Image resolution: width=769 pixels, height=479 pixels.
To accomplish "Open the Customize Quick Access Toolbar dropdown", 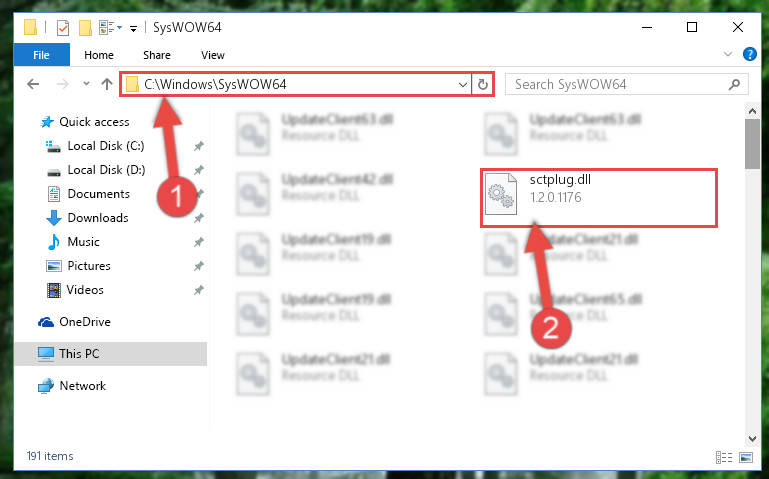I will pyautogui.click(x=133, y=28).
